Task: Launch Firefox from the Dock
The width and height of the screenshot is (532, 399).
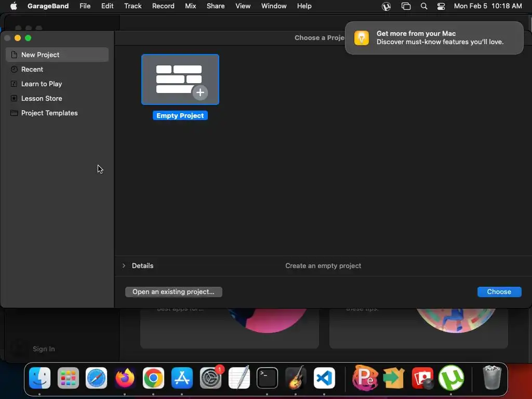Action: (125, 378)
